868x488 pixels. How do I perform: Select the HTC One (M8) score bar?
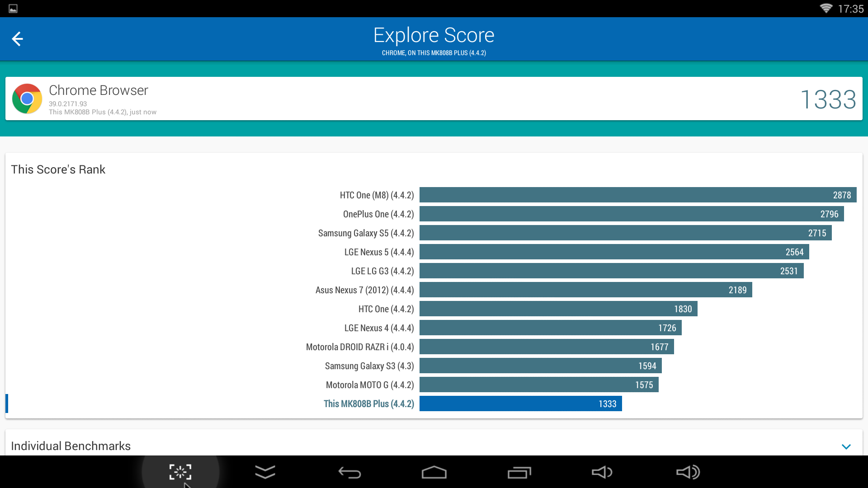(637, 195)
